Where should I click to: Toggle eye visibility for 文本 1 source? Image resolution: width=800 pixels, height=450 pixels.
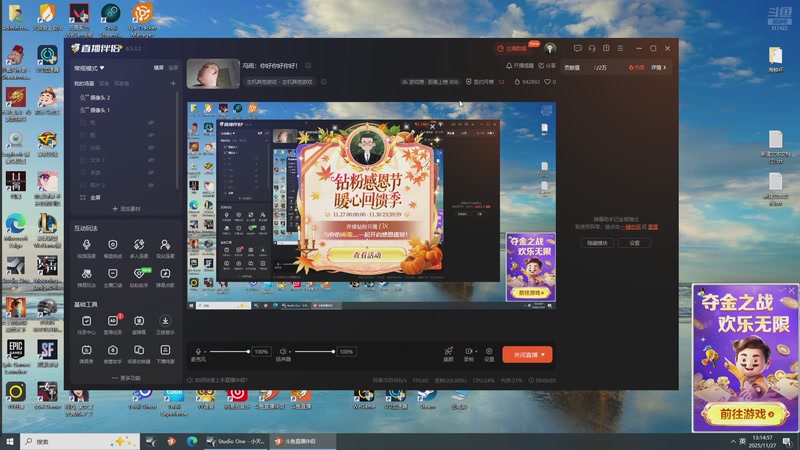coord(151,160)
